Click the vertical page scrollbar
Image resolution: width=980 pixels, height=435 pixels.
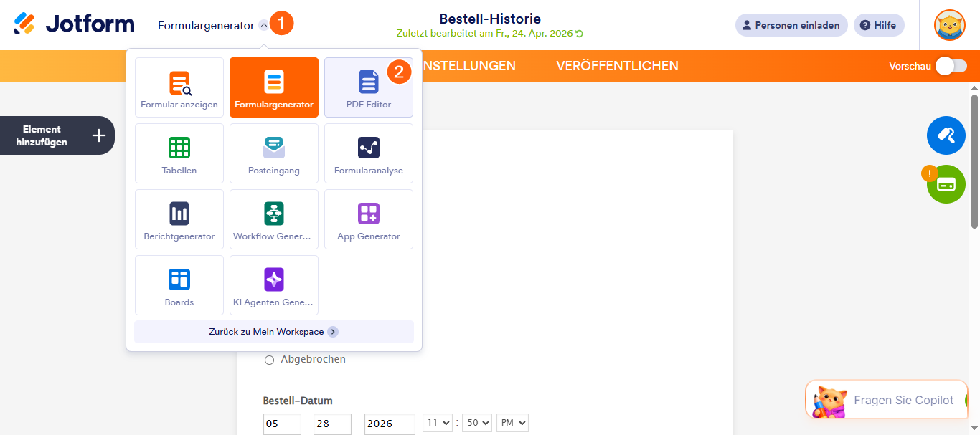coord(974,161)
